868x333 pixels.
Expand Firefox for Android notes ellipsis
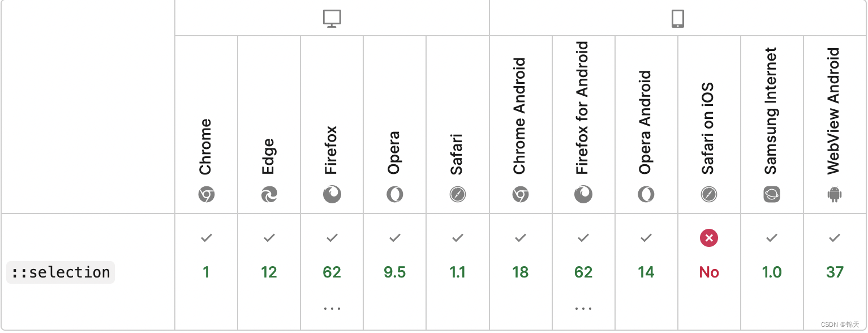(x=583, y=309)
